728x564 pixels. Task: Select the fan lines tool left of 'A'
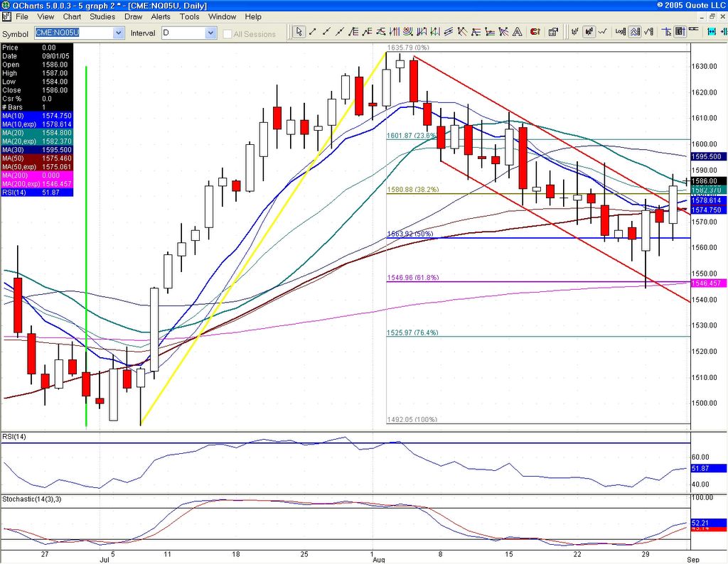click(504, 31)
